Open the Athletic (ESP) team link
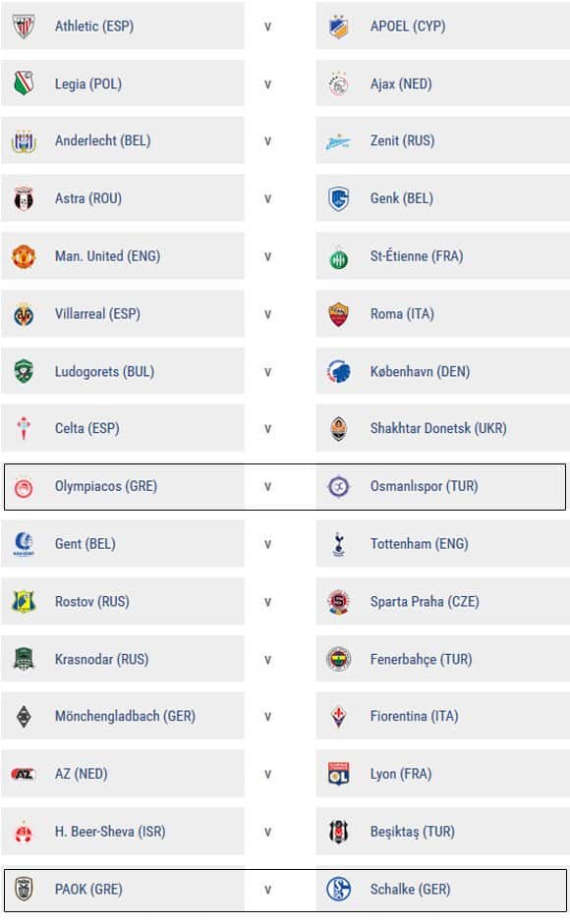Image resolution: width=570 pixels, height=924 pixels. pos(94,26)
